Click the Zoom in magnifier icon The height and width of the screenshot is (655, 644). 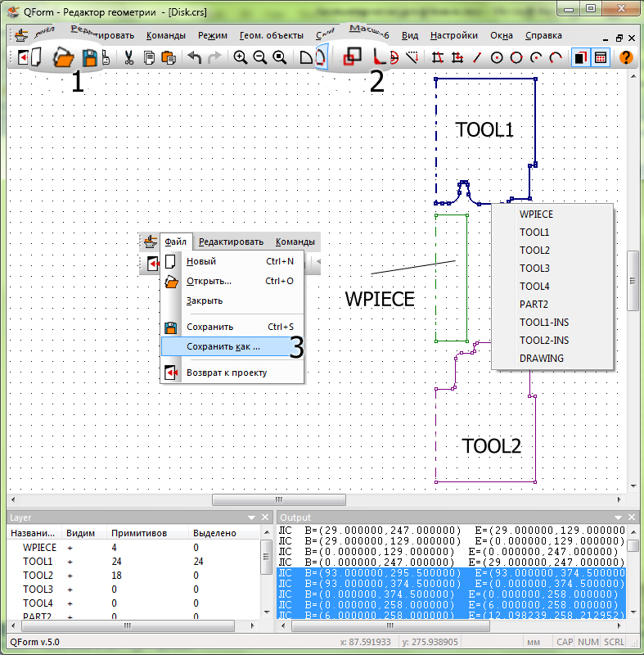[241, 57]
